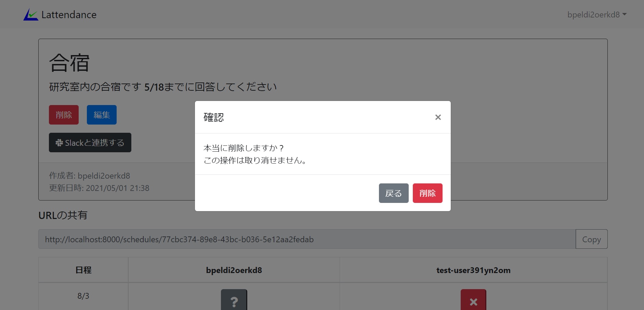Click the Lattendance logo icon
644x310 pixels.
[31, 14]
